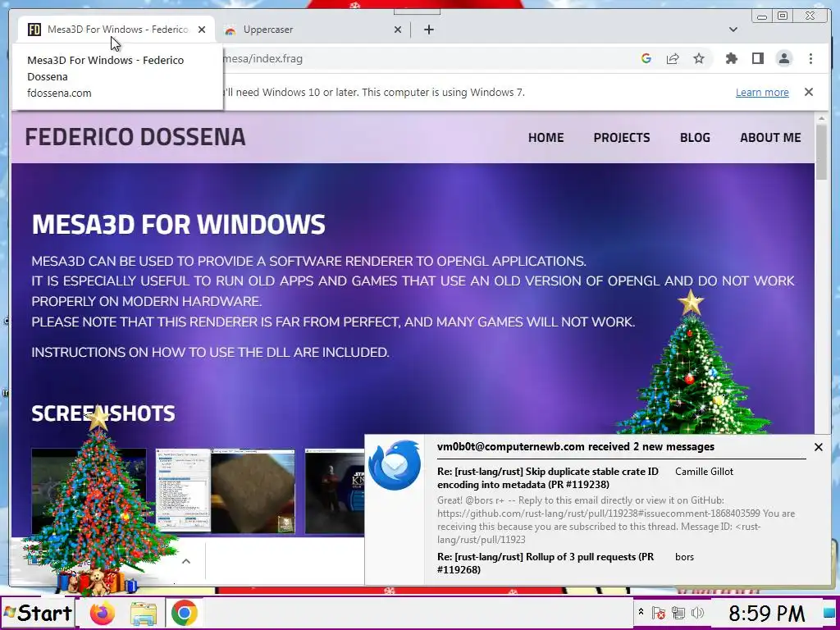The image size is (840, 630).
Task: Open PROJECTS in site navigation
Action: [x=622, y=138]
